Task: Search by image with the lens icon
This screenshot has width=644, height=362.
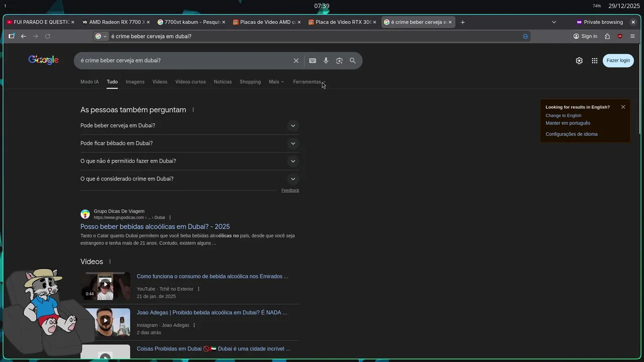Action: [x=340, y=60]
